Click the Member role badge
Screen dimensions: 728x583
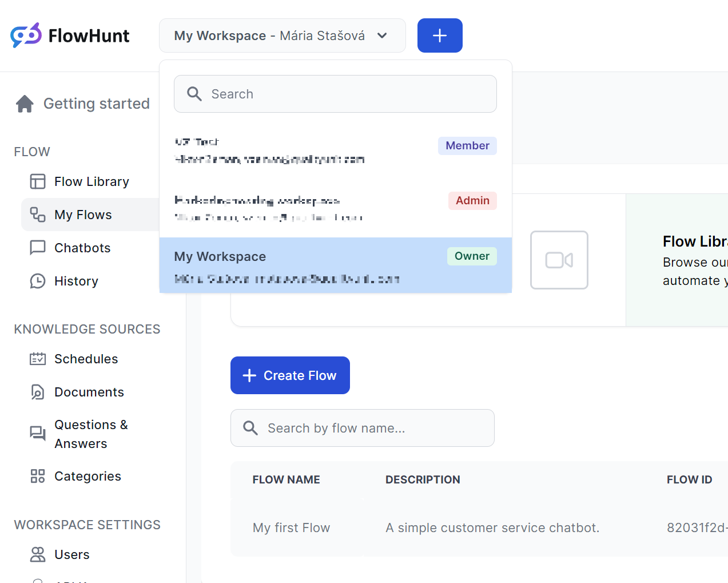pyautogui.click(x=467, y=146)
